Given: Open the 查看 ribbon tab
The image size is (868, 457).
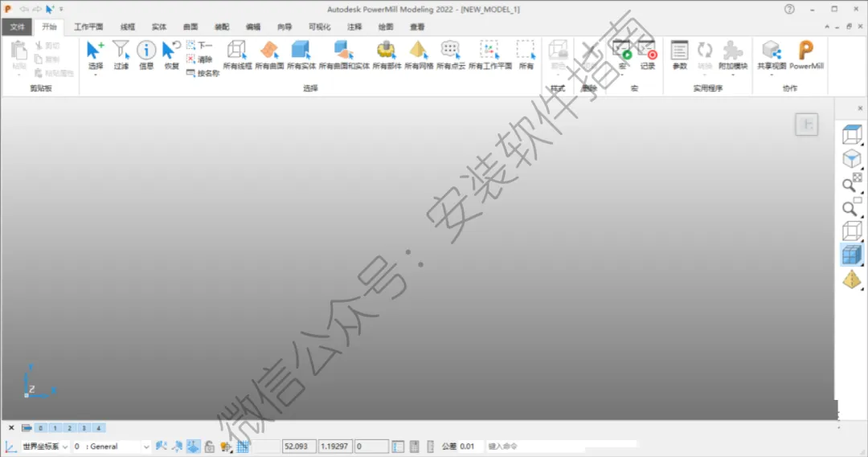Looking at the screenshot, I should coord(417,27).
